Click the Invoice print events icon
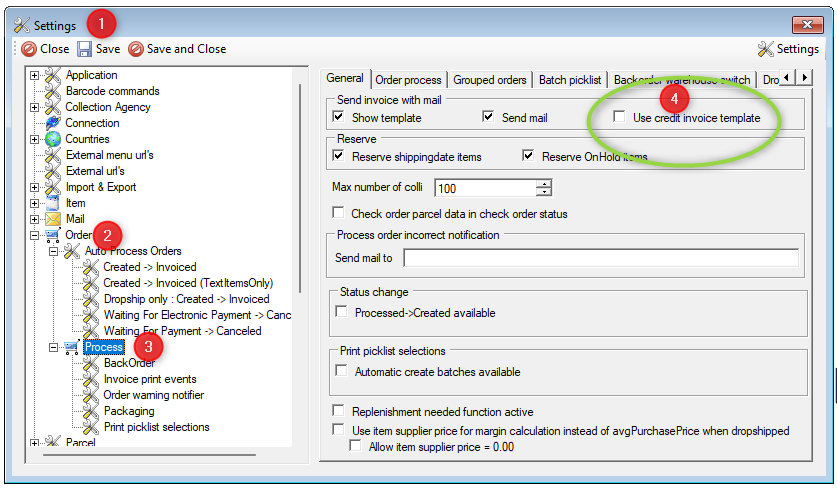Viewport: 837px width, 490px height. pos(91,379)
